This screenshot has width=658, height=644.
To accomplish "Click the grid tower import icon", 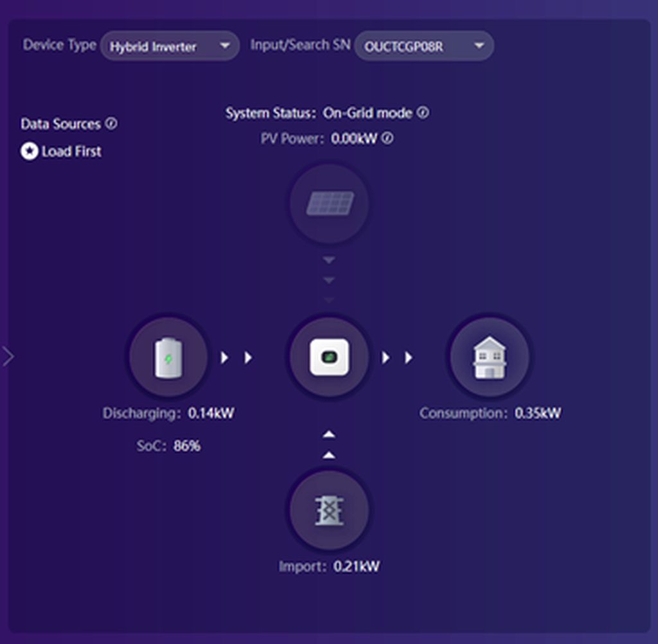I will tap(329, 511).
